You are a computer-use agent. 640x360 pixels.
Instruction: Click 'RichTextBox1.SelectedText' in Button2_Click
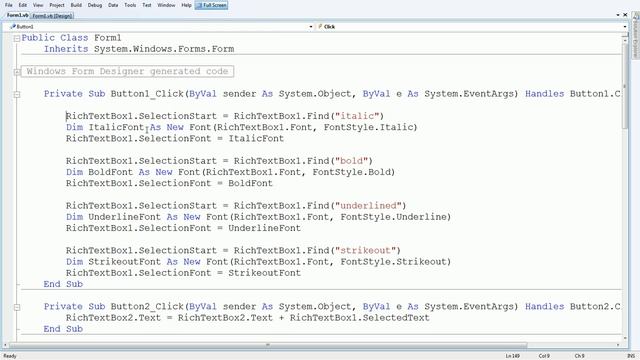click(360, 318)
